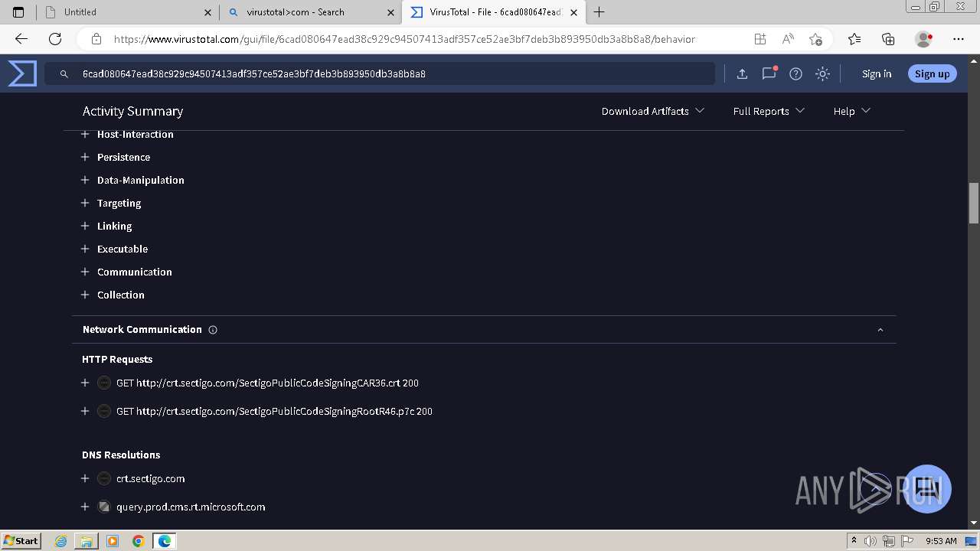Viewport: 980px width, 551px height.
Task: Click the VirusTotal logo icon
Action: pos(22,73)
